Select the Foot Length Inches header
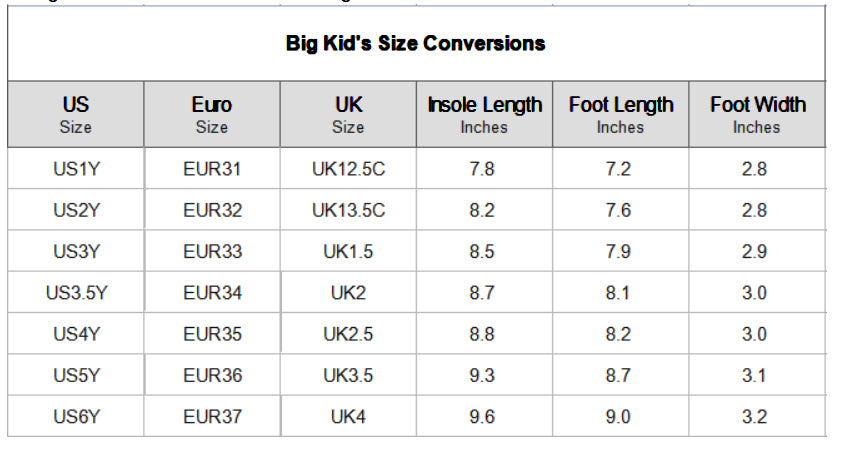This screenshot has width=841, height=454. (x=620, y=115)
